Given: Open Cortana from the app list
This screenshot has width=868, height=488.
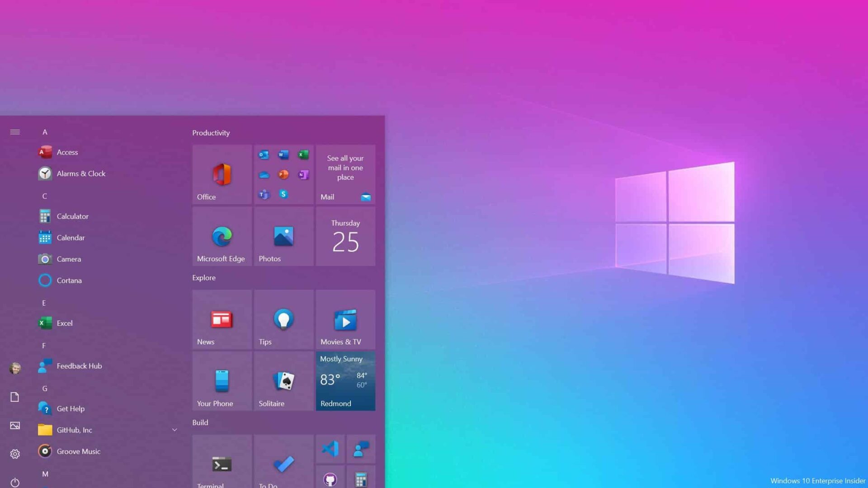Looking at the screenshot, I should [x=108, y=281].
